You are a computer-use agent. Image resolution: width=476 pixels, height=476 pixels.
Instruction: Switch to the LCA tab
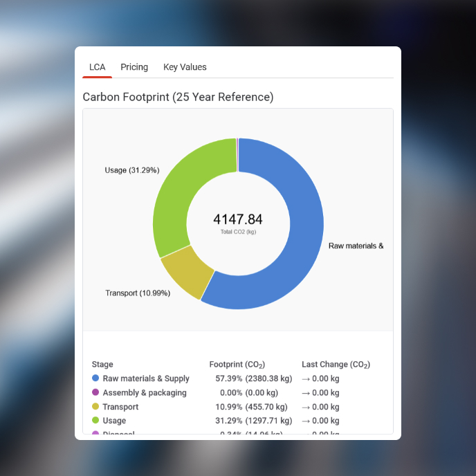(97, 67)
